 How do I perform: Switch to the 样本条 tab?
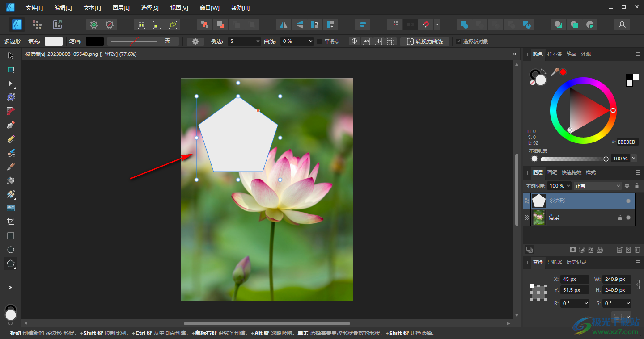click(x=555, y=54)
